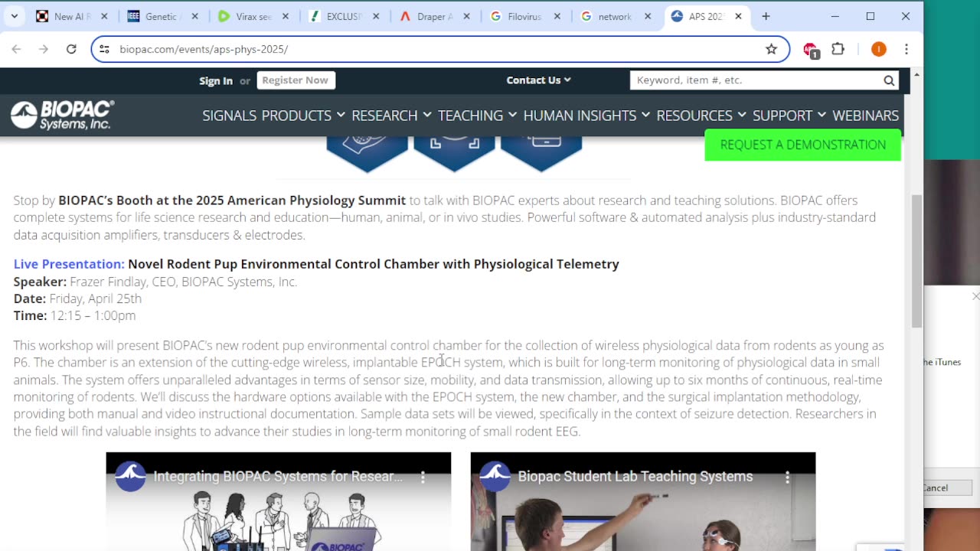Click the search magnifier icon

pos(889,80)
